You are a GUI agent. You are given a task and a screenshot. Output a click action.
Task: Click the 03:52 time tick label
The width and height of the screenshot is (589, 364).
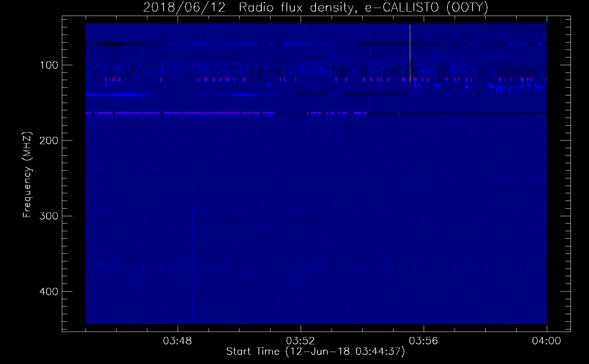click(x=301, y=341)
